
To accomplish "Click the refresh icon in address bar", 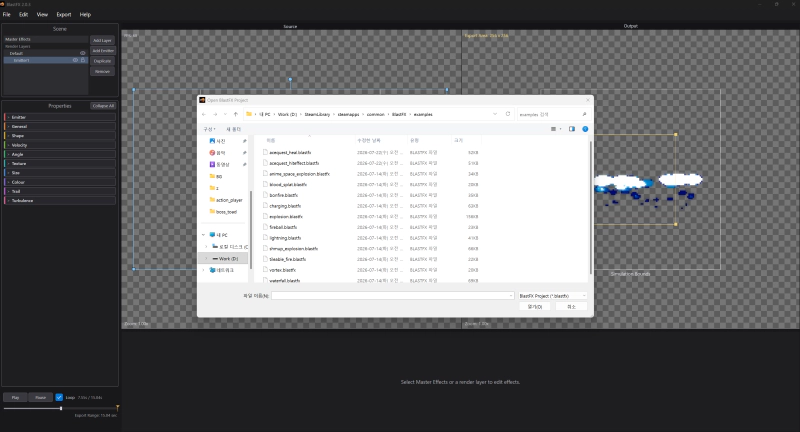I will pyautogui.click(x=508, y=114).
